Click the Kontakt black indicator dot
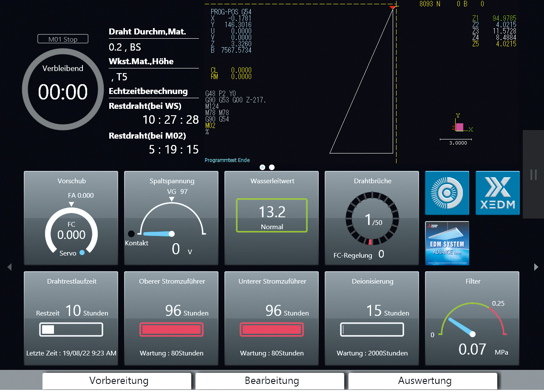The height and width of the screenshot is (392, 544). click(131, 233)
